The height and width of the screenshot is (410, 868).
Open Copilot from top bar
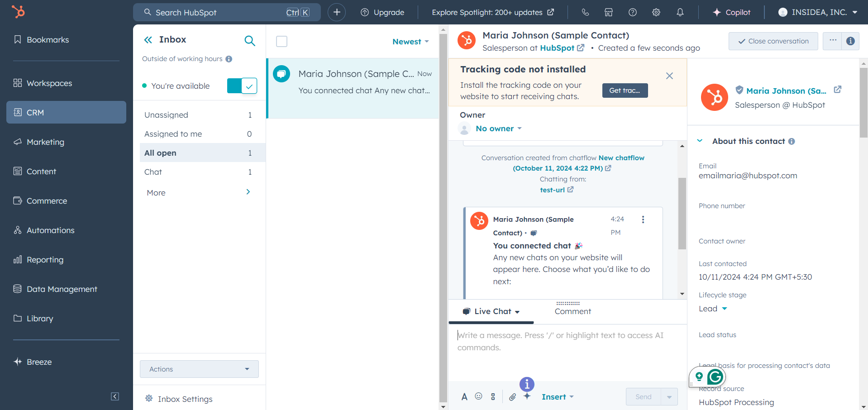[731, 12]
